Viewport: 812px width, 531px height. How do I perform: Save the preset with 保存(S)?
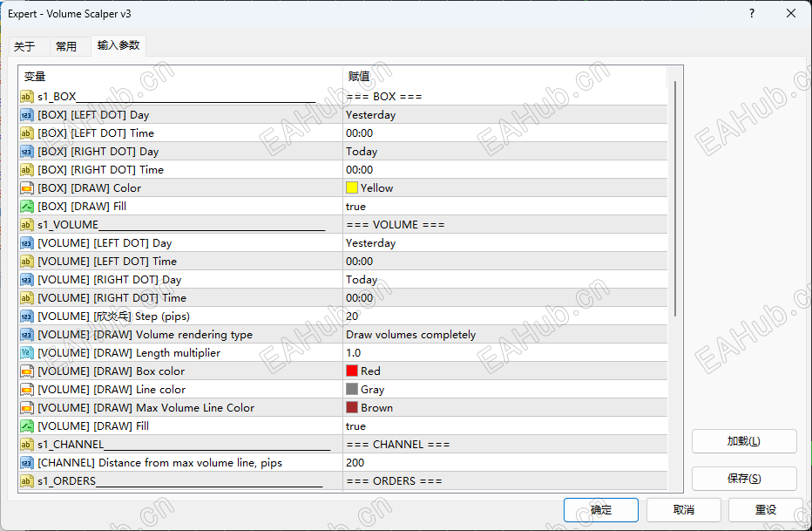pyautogui.click(x=744, y=479)
